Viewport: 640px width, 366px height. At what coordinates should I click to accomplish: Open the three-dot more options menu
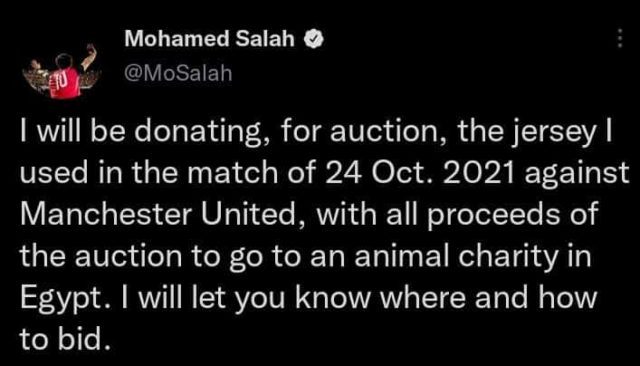tap(620, 38)
